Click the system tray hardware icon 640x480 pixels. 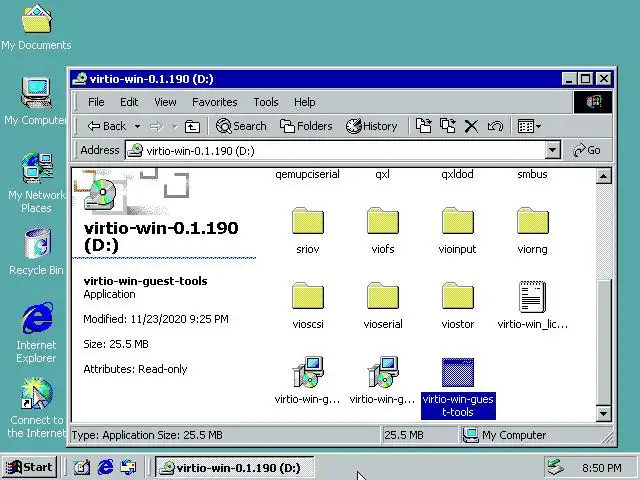[x=556, y=467]
